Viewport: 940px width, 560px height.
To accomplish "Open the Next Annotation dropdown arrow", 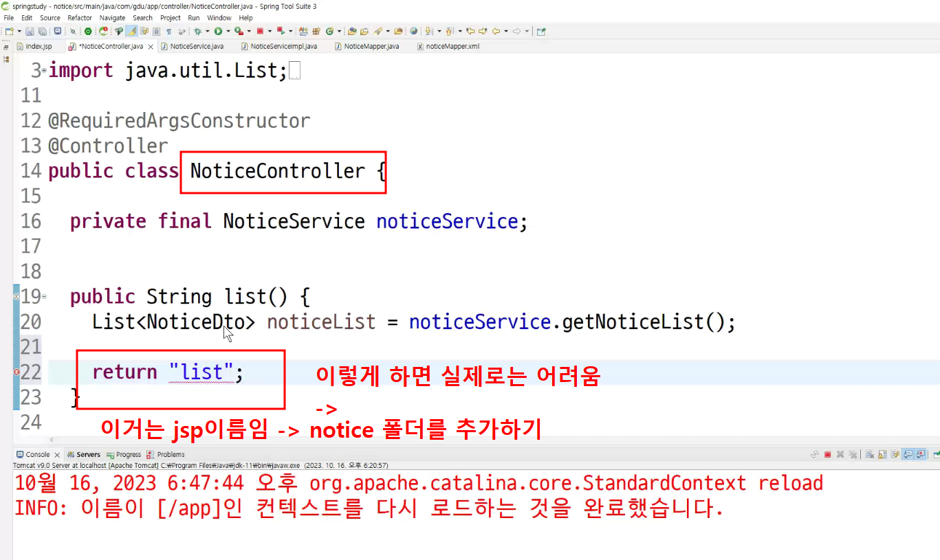I will click(x=439, y=31).
